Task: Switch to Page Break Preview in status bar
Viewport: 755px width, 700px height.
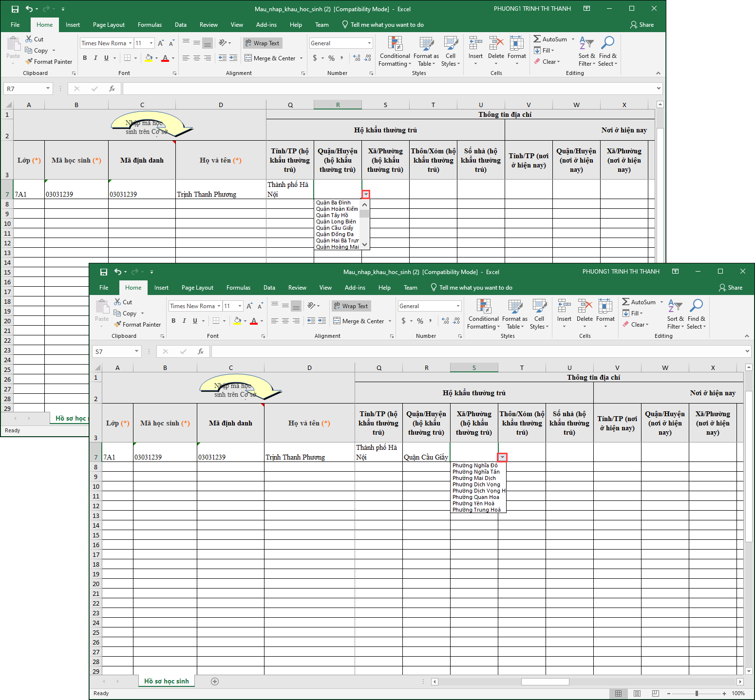Action: pyautogui.click(x=656, y=693)
